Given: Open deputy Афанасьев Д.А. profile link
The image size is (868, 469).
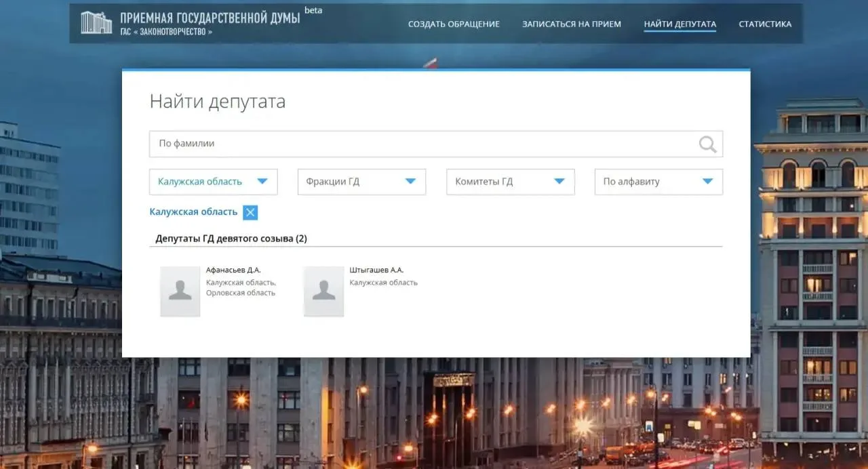Looking at the screenshot, I should (x=233, y=270).
